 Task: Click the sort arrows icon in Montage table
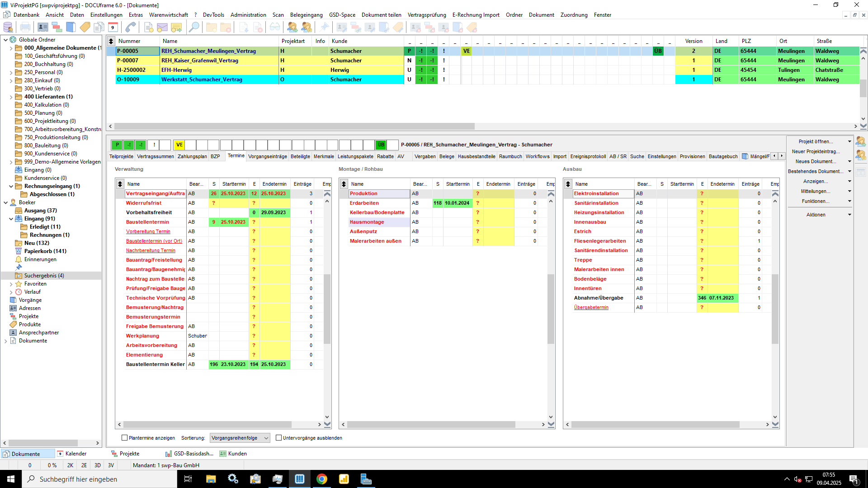[344, 184]
